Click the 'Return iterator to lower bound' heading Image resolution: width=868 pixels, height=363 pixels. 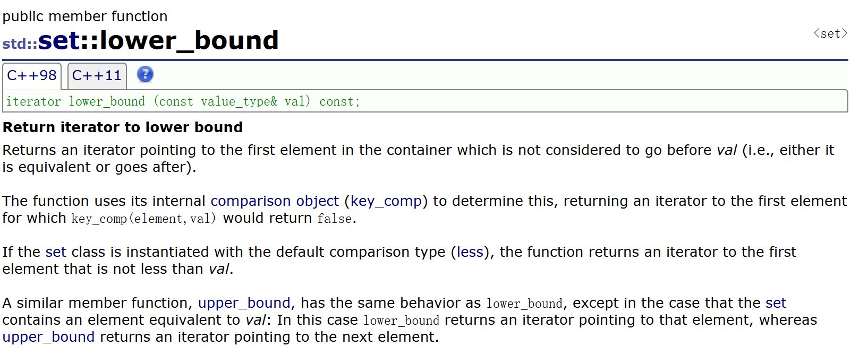point(123,127)
